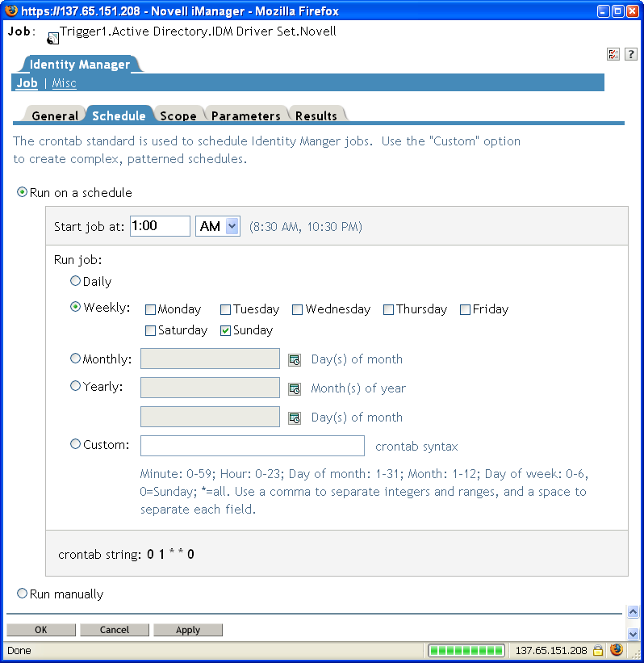Check the Tuesday checkbox
644x663 pixels.
pyautogui.click(x=226, y=309)
